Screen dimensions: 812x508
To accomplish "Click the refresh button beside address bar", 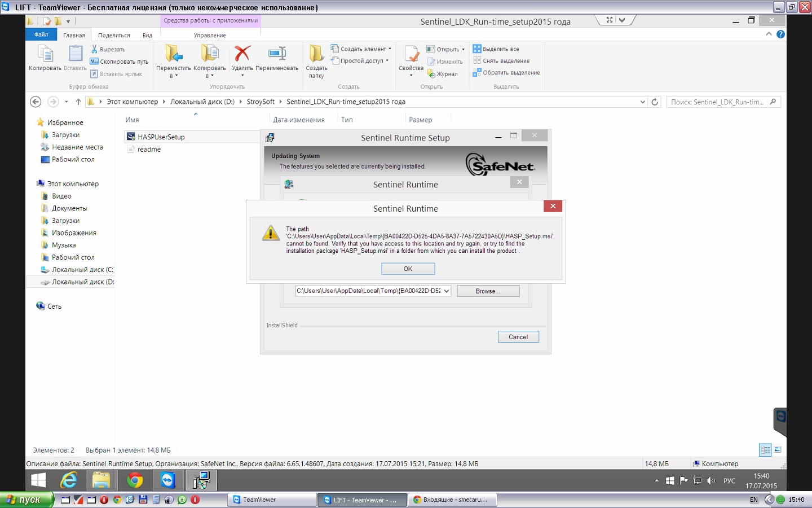I will [x=655, y=102].
